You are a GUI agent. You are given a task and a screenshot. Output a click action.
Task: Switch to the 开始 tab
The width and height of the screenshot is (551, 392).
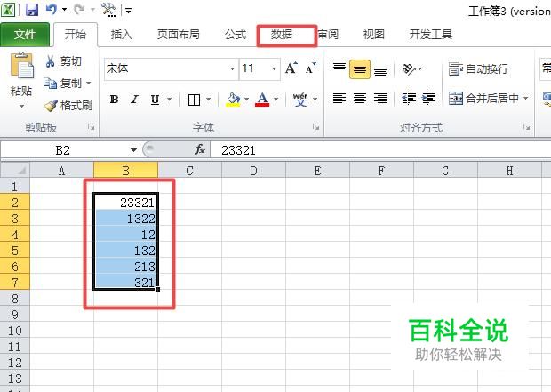[x=76, y=35]
